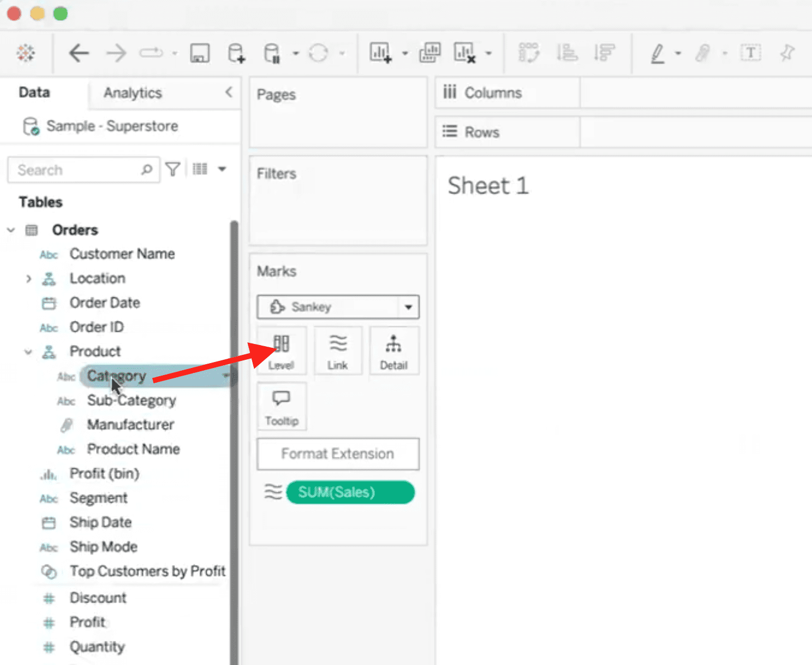Click the Swap rows and columns icon

(x=528, y=53)
